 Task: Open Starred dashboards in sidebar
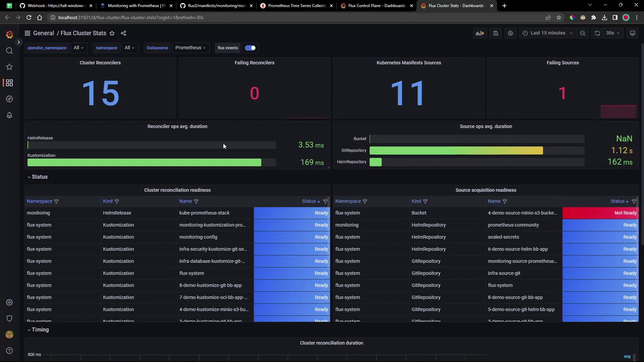click(x=9, y=67)
